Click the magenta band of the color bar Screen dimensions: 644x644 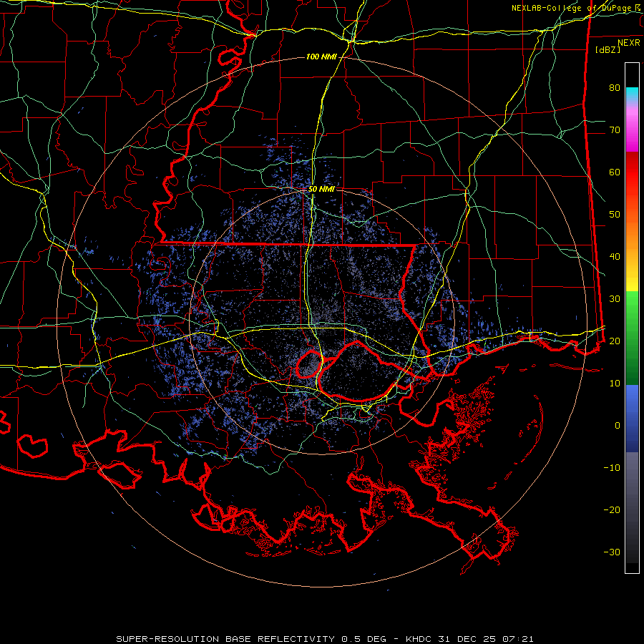point(632,130)
